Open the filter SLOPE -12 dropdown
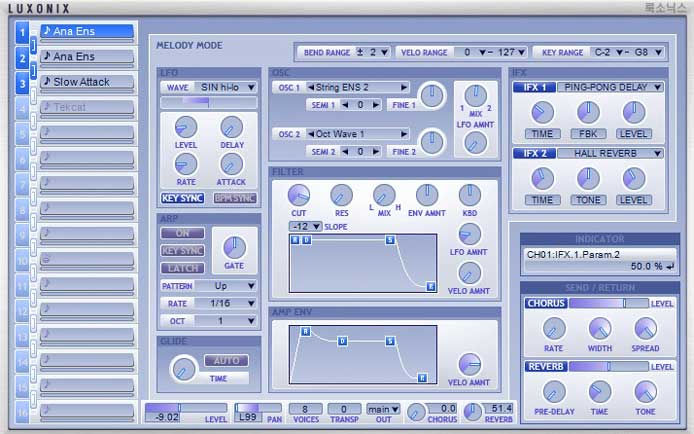The image size is (694, 434). click(x=305, y=227)
